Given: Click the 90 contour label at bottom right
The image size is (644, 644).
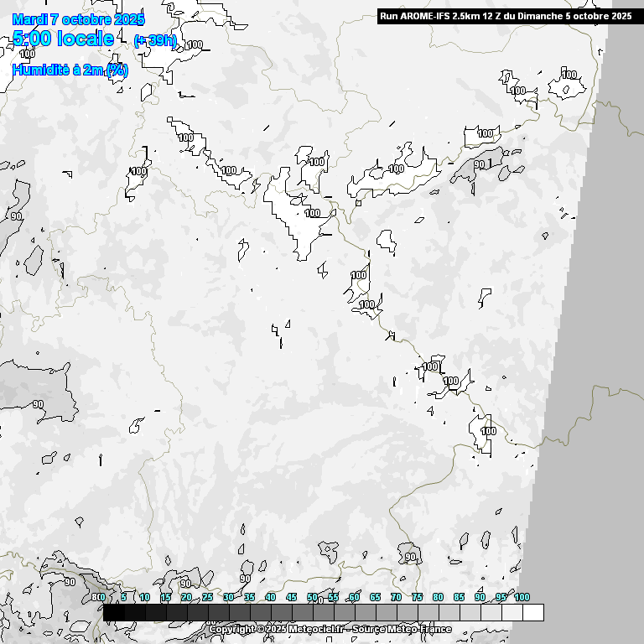Looking at the screenshot, I should 410,557.
